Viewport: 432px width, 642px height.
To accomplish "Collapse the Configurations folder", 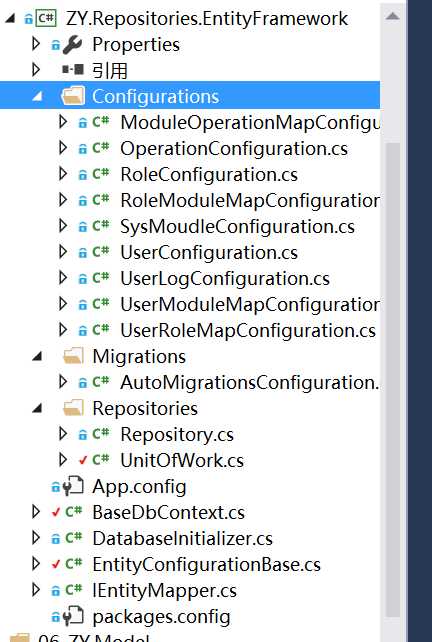I will tap(37, 97).
